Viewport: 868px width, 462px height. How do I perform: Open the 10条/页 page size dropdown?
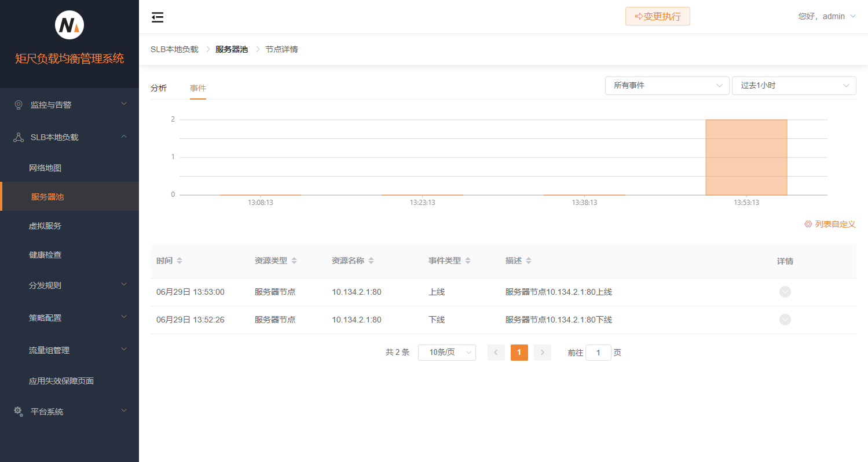(x=446, y=353)
